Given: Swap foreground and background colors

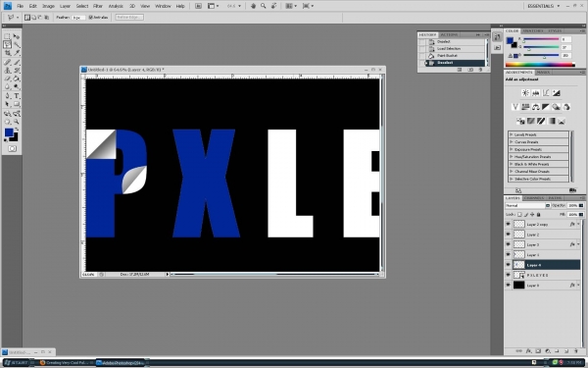Looking at the screenshot, I should (x=17, y=130).
